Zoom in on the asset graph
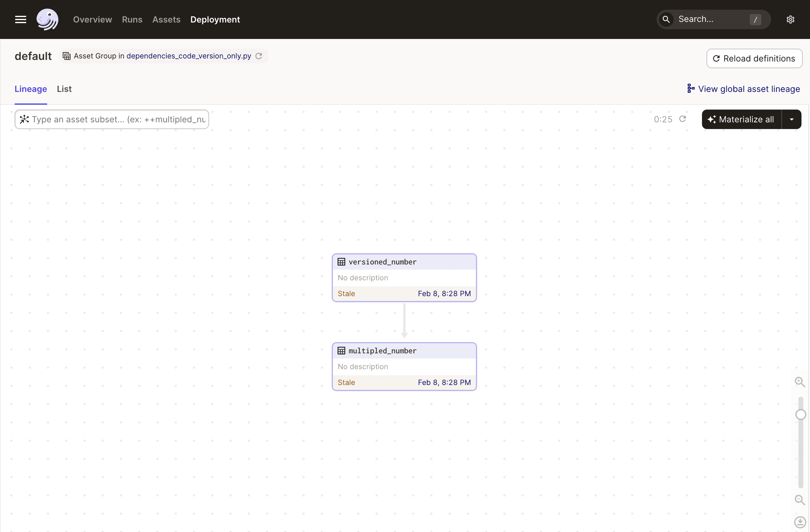This screenshot has width=810, height=532. pos(800,382)
